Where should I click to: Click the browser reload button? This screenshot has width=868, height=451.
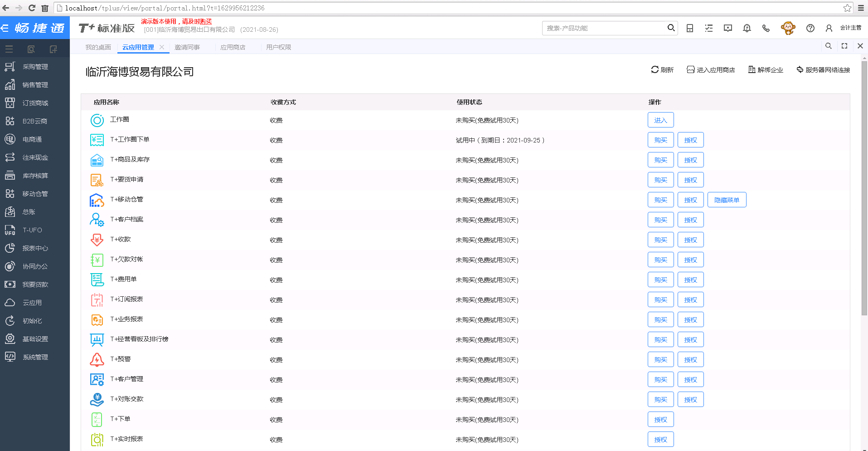pyautogui.click(x=32, y=8)
